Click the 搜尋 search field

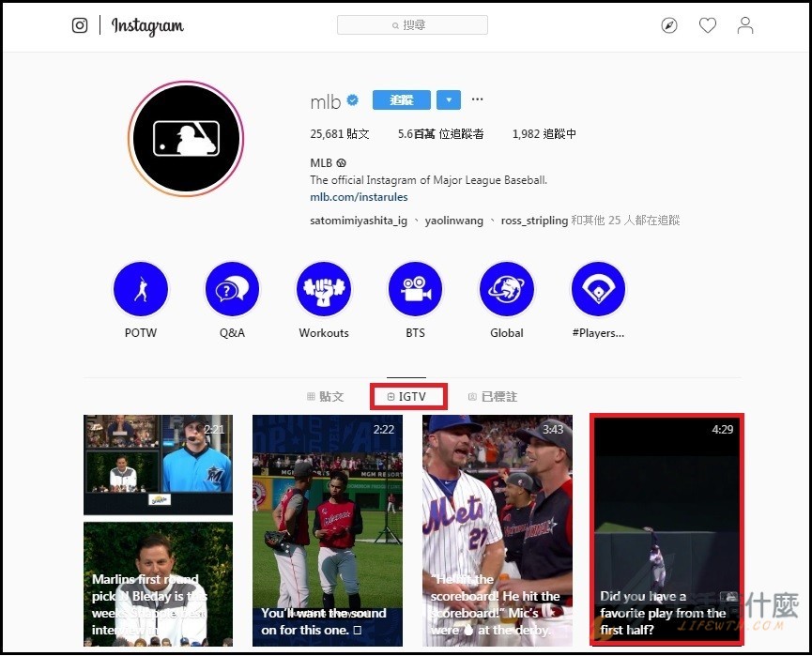point(412,25)
